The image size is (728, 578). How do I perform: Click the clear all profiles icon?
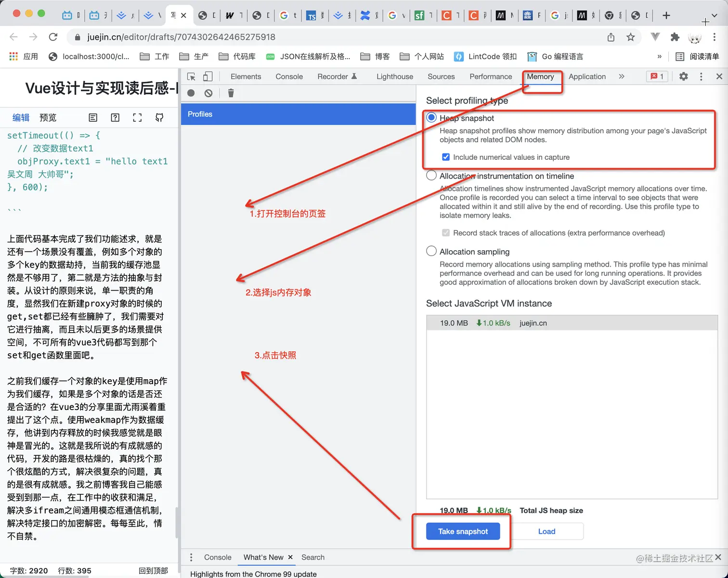pos(208,93)
